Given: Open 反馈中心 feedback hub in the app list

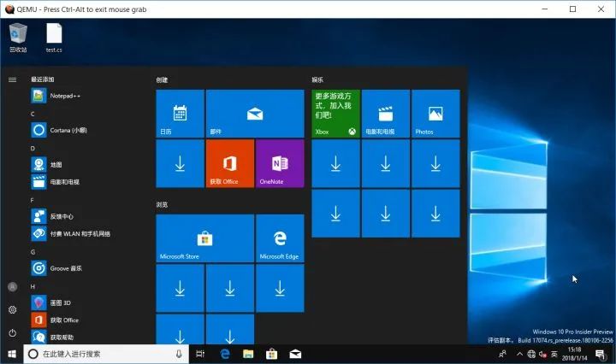Looking at the screenshot, I should 88,216.
